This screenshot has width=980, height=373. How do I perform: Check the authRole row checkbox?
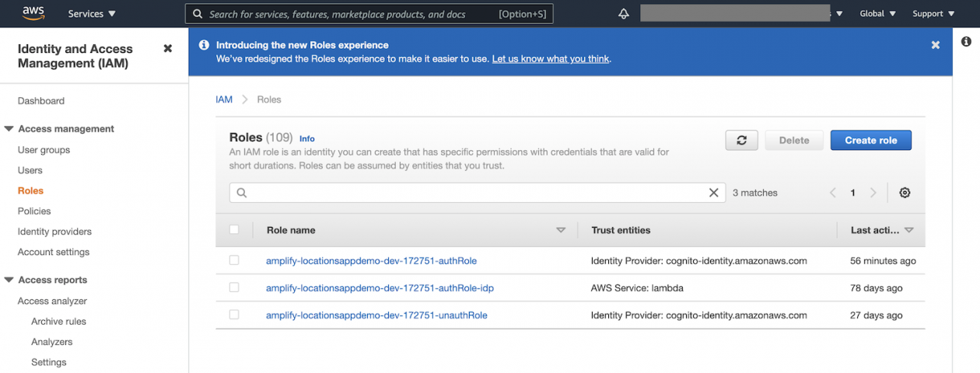click(234, 260)
